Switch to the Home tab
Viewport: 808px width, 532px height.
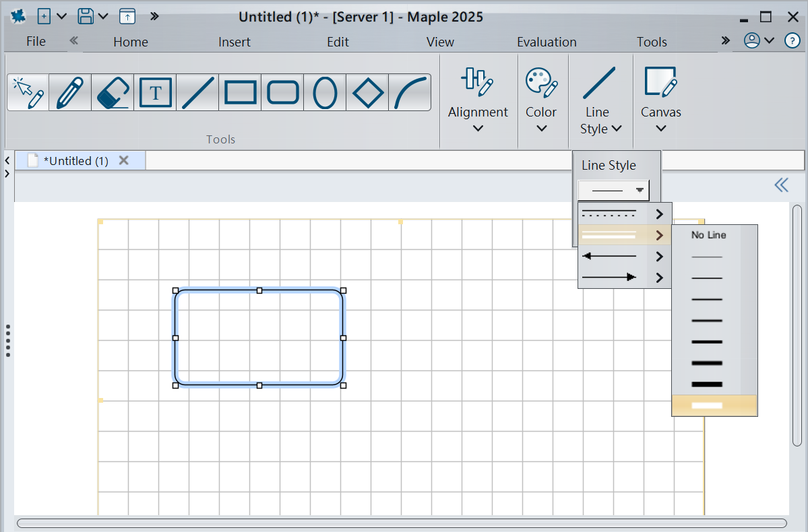point(131,42)
